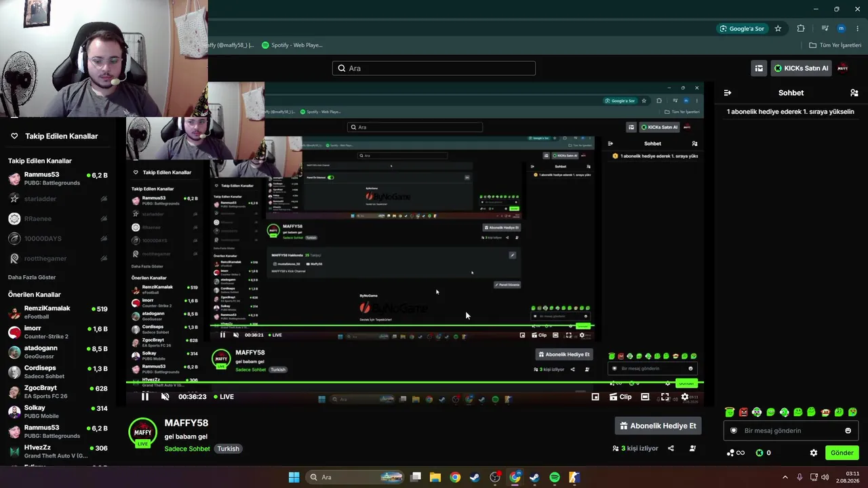The height and width of the screenshot is (488, 868).
Task: Click the chat identity badge icon
Action: click(x=733, y=430)
